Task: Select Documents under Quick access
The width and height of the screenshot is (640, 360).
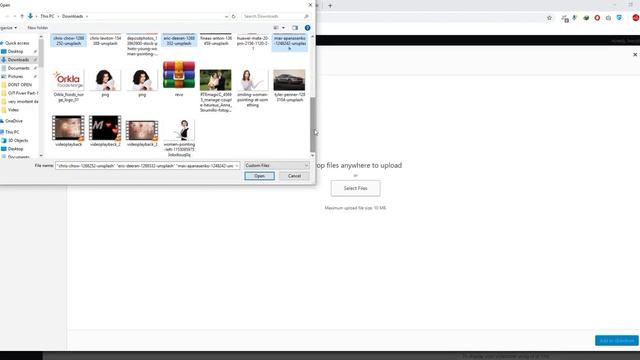Action: coord(18,68)
